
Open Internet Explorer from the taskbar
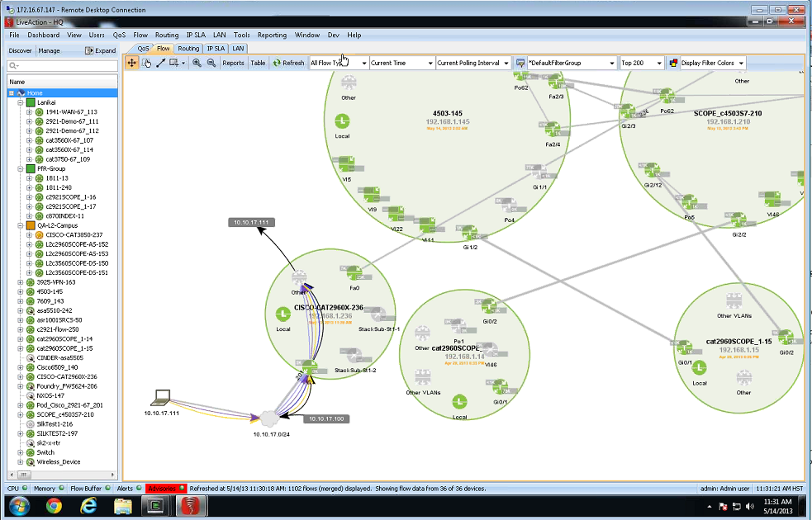pos(88,506)
